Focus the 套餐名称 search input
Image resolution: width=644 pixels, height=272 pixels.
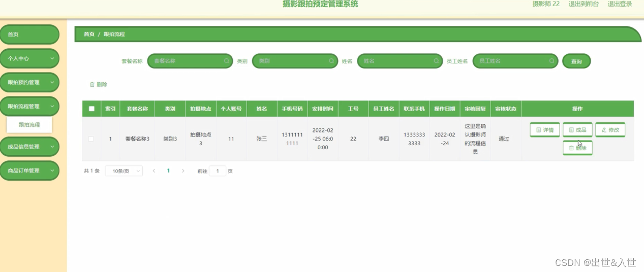pyautogui.click(x=190, y=61)
